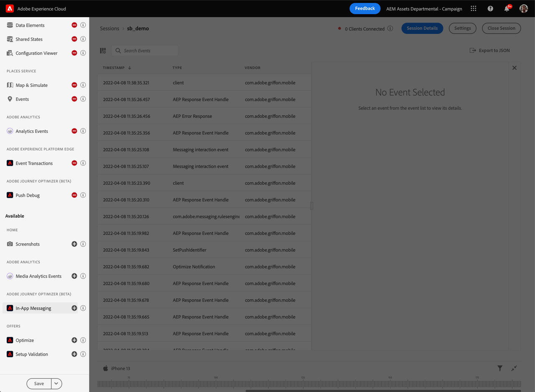Open Data Elements in the sidebar

click(x=30, y=25)
